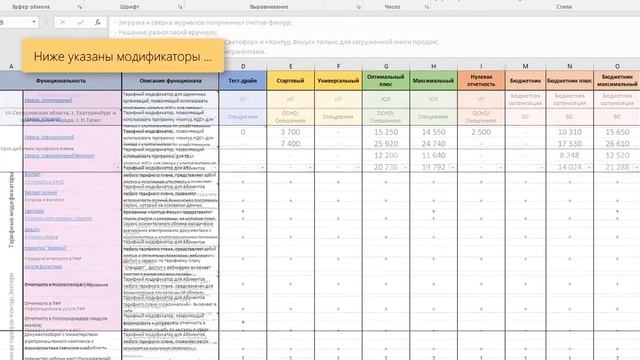Select the Бюджетник header cell
This screenshot has width=640, height=360.
[525, 80]
